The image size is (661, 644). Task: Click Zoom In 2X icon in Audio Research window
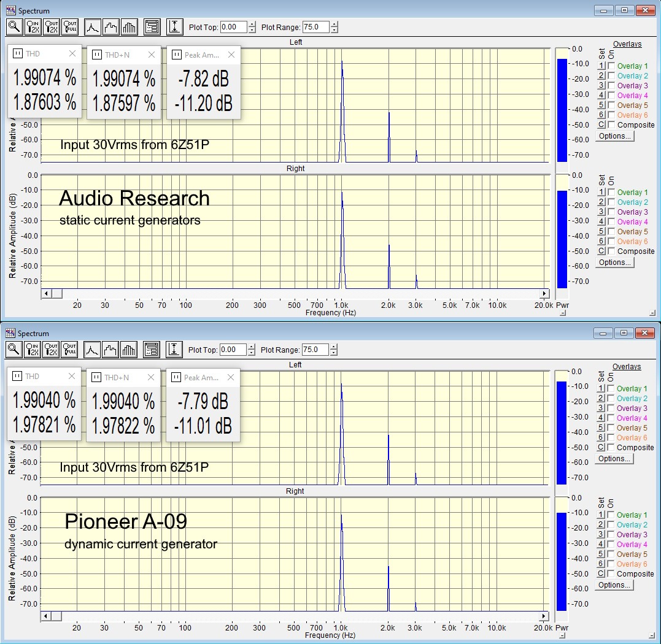click(x=33, y=27)
